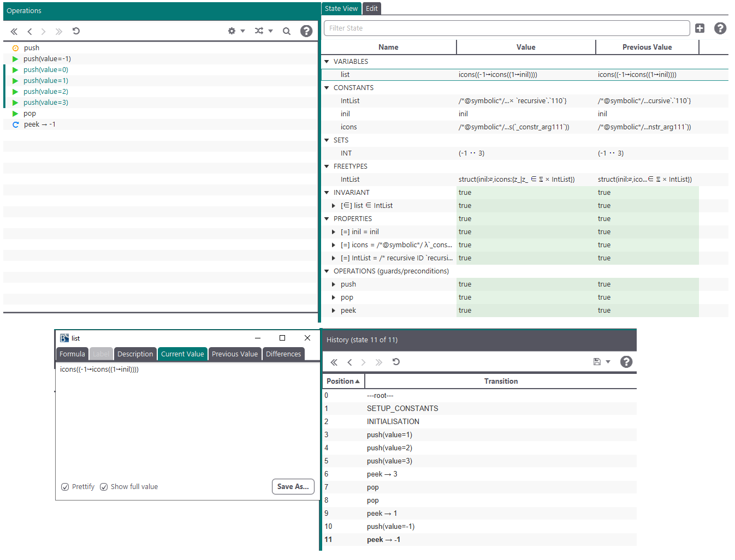The image size is (735, 560).
Task: Collapse the VARIABLES section
Action: click(327, 62)
